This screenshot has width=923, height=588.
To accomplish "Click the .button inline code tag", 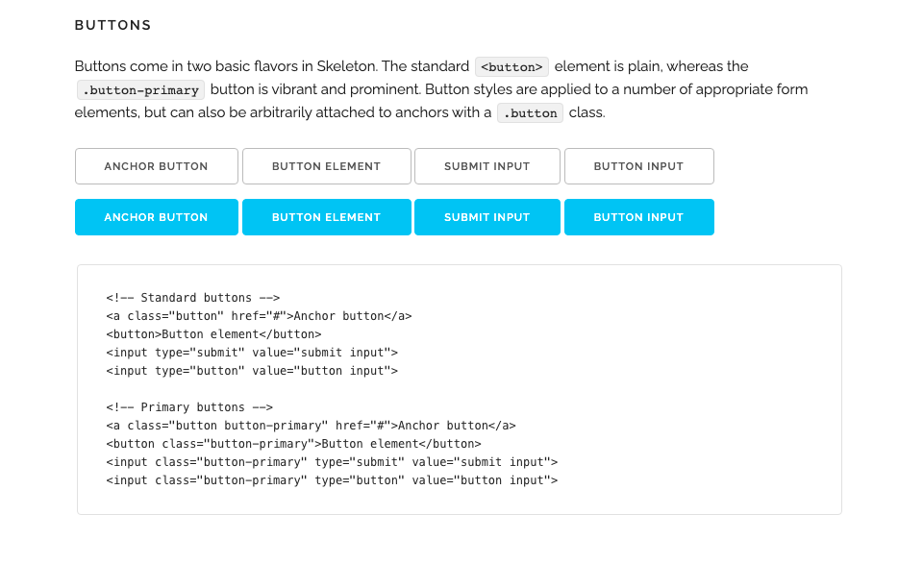I will click(531, 112).
